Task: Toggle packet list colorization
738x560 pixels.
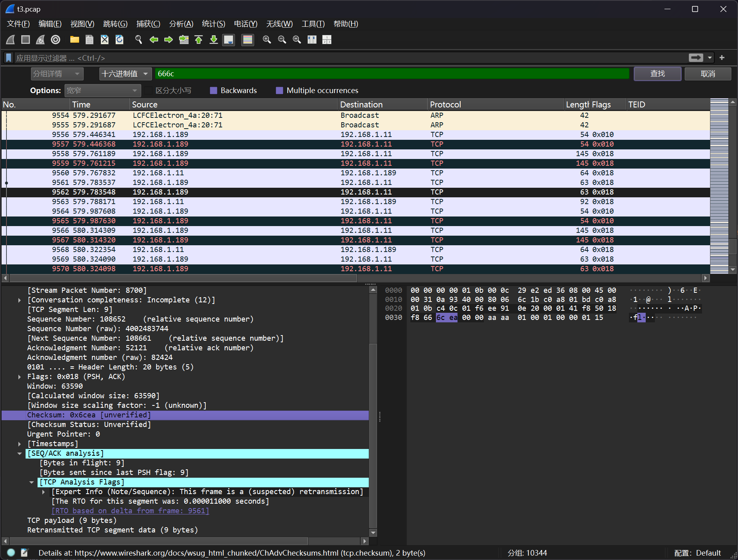Action: [248, 40]
